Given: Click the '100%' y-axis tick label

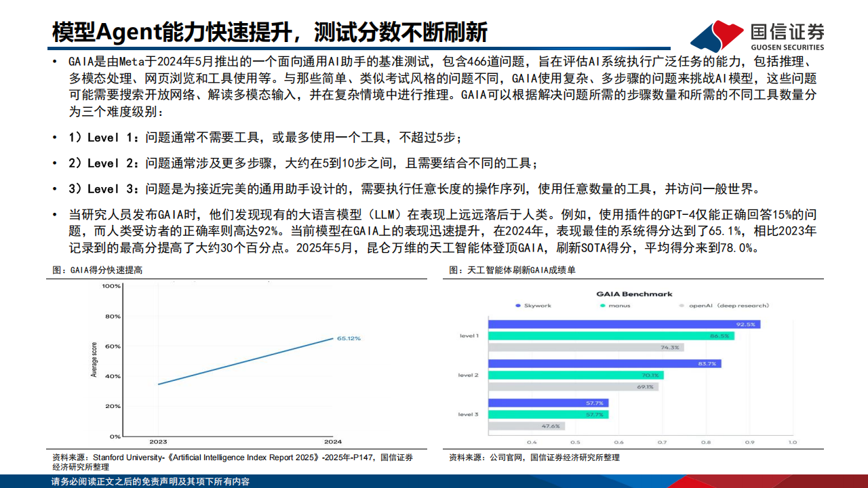Looking at the screenshot, I should click(x=111, y=286).
